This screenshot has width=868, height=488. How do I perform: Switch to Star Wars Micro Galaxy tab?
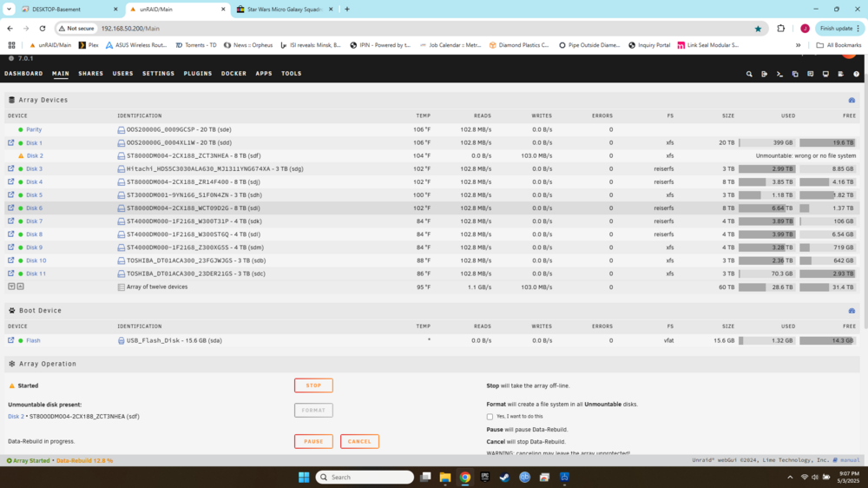pos(284,10)
